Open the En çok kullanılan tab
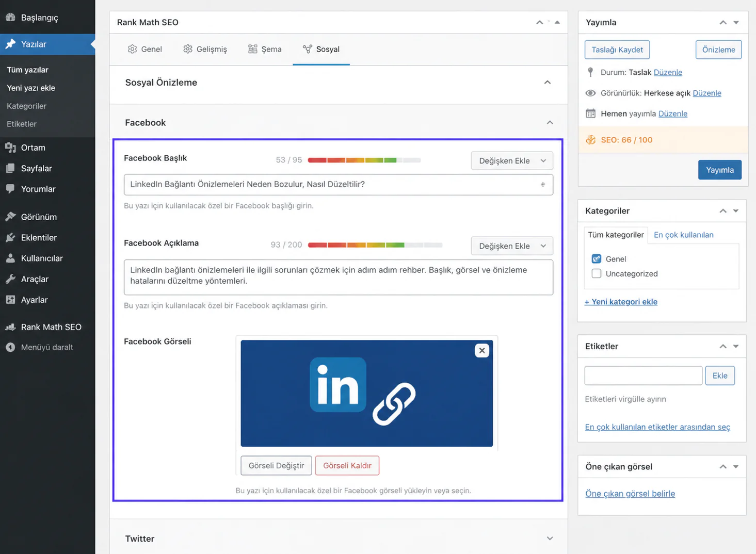Viewport: 756px width, 554px height. point(683,235)
